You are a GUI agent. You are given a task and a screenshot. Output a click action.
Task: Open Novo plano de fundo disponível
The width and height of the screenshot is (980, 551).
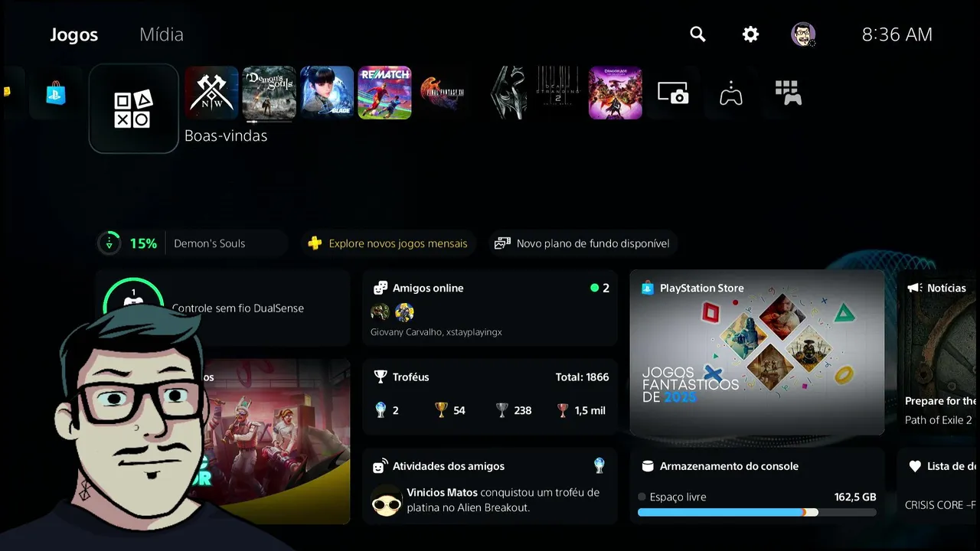pyautogui.click(x=583, y=243)
